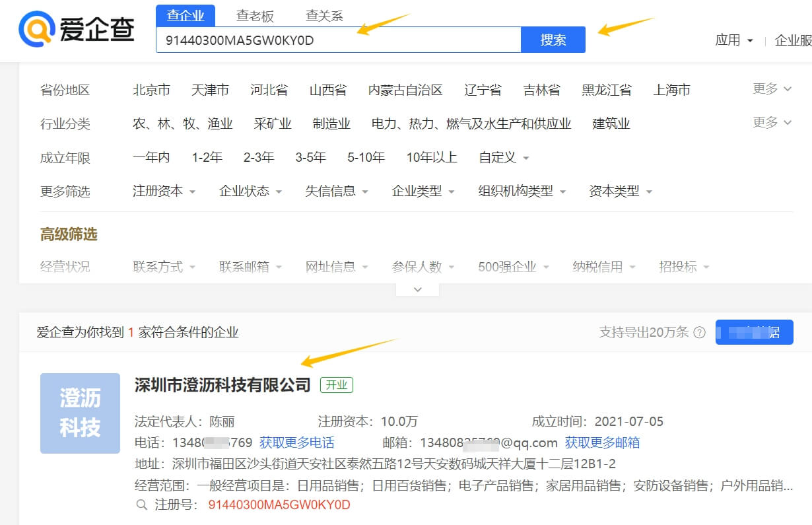The width and height of the screenshot is (812, 525).
Task: Open the 纳税信用 advanced filter dropdown
Action: (604, 267)
